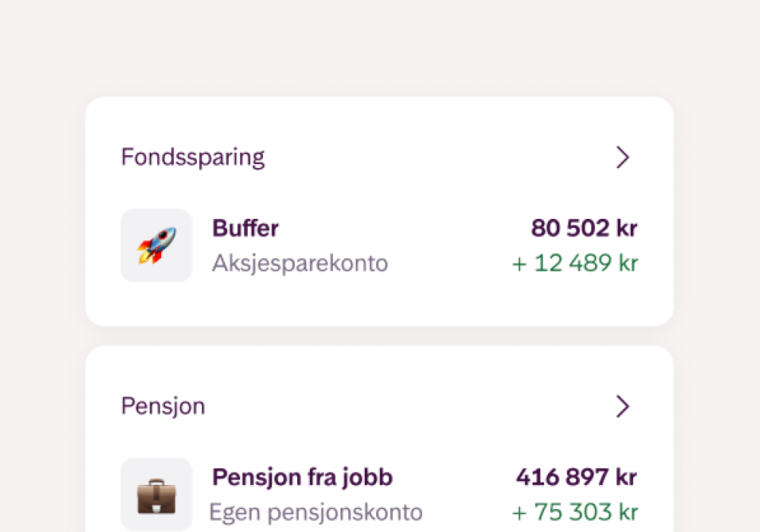Click blank area between Pensjon fra jobb and 416 897 kr
Screen dimensions: 760x532
pos(454,477)
